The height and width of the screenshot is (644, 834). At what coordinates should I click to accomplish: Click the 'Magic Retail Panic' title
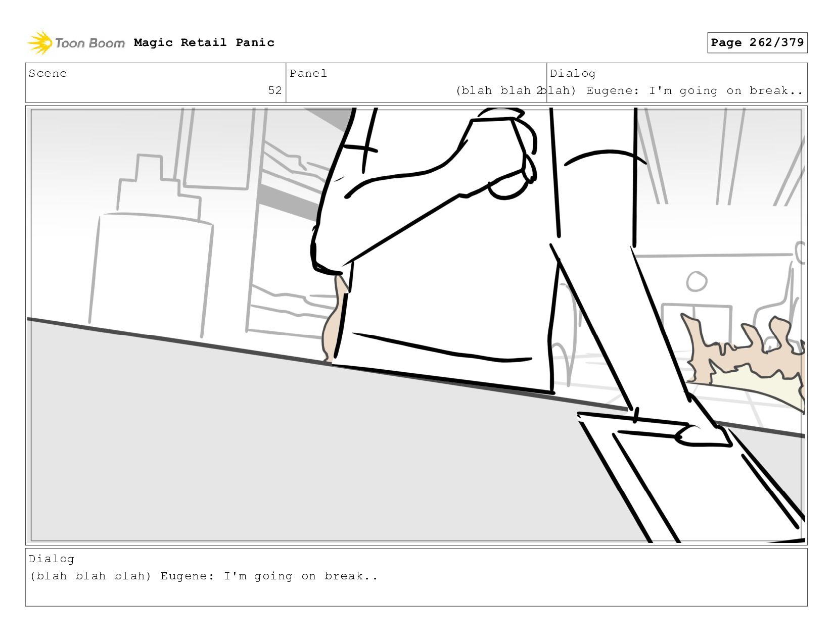pyautogui.click(x=204, y=42)
